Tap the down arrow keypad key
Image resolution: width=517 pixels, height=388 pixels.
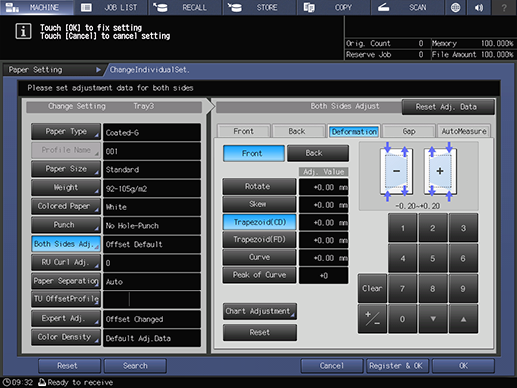(433, 319)
